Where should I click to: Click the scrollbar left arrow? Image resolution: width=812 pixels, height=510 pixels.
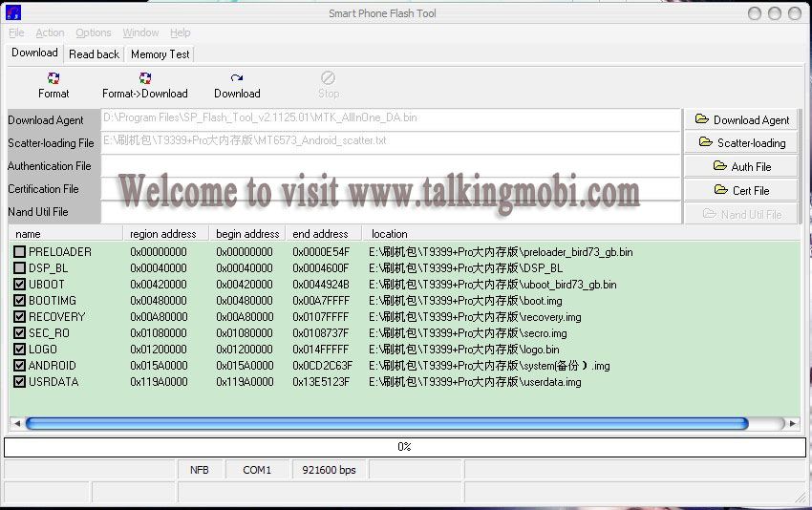pyautogui.click(x=17, y=423)
